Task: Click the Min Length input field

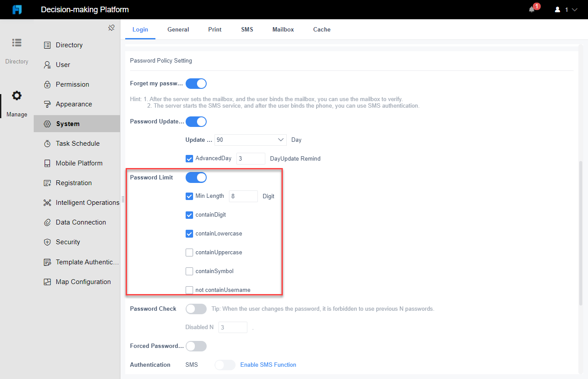Action: pos(243,196)
